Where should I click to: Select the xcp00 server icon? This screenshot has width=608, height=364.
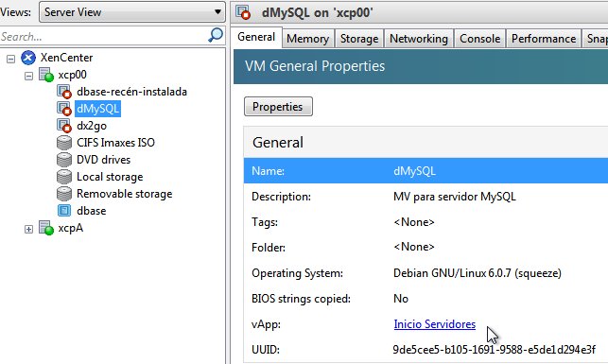[46, 75]
